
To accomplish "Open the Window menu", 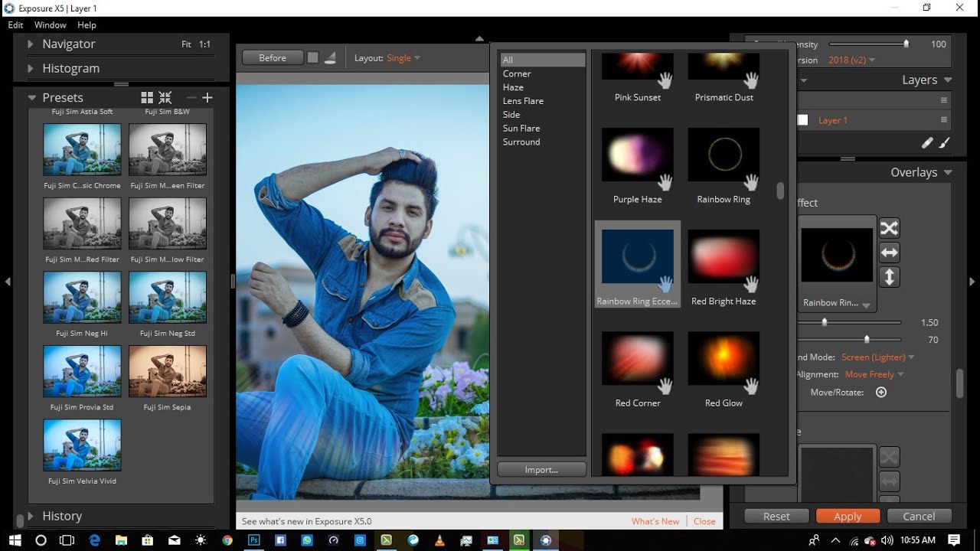I will [x=50, y=25].
